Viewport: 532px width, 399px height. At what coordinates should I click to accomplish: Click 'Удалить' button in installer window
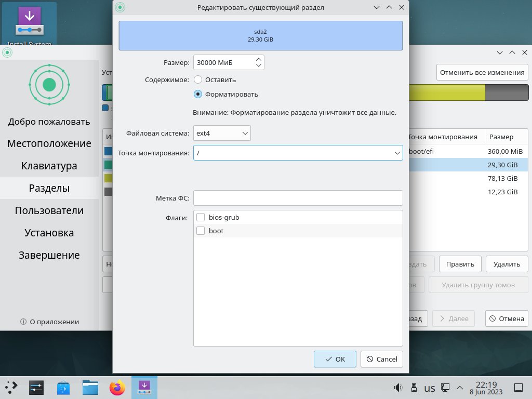[507, 264]
